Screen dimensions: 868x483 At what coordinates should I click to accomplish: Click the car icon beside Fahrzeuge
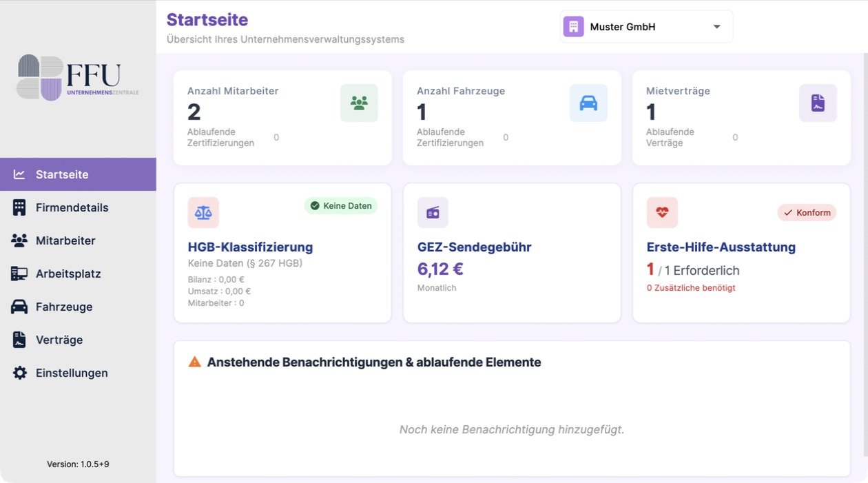tap(19, 307)
